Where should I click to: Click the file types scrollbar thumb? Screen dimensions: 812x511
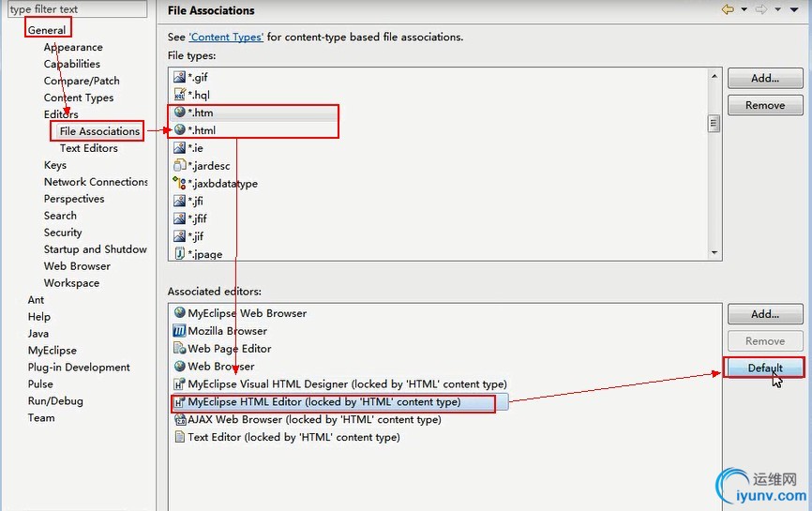[714, 123]
